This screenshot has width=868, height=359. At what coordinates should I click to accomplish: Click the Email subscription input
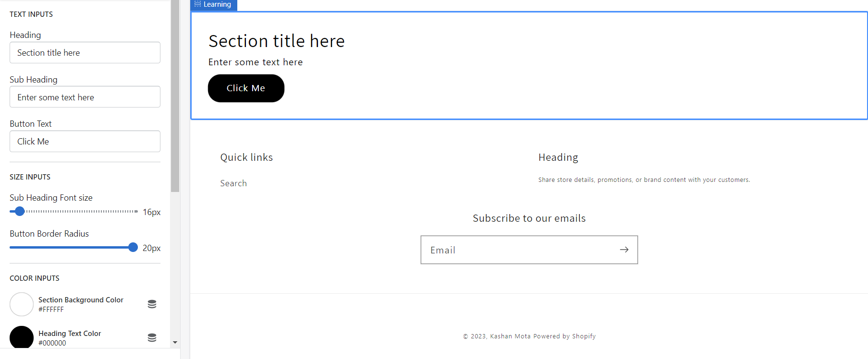504,250
